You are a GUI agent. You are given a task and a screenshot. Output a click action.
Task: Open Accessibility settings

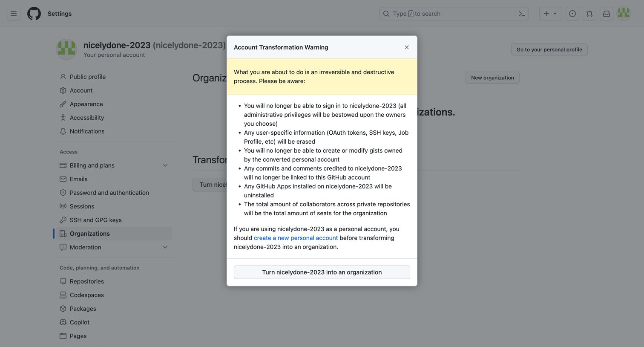[114, 118]
